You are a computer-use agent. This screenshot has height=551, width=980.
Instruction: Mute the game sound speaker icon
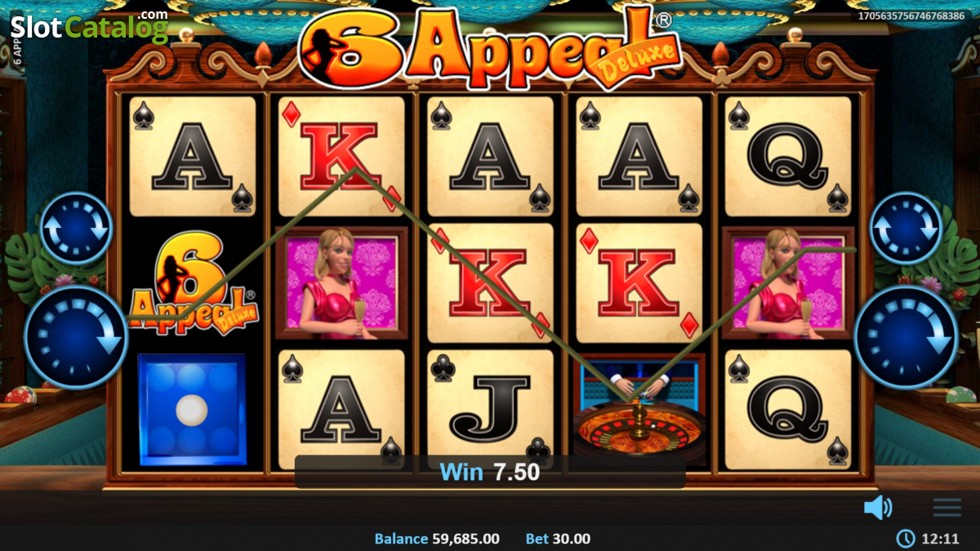[878, 508]
